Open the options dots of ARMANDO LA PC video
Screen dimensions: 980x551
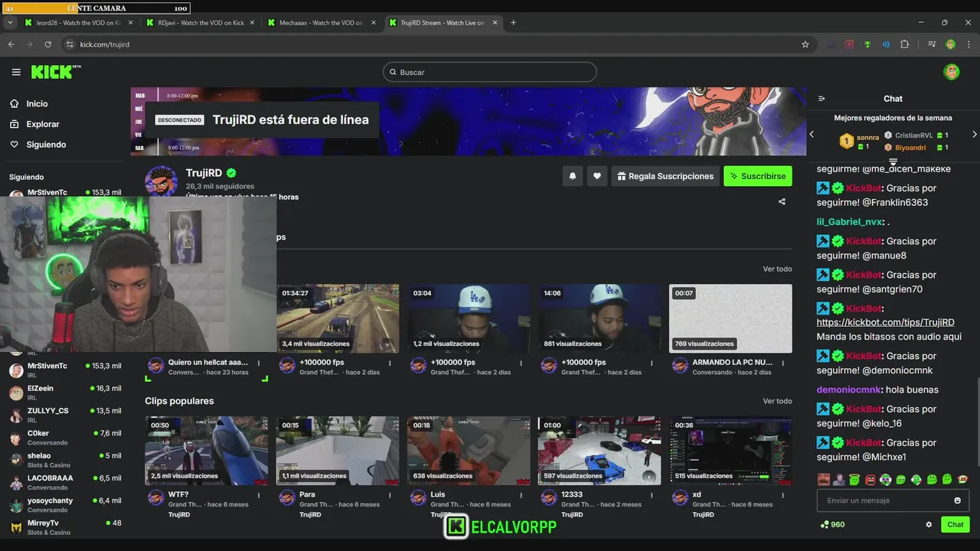click(782, 363)
